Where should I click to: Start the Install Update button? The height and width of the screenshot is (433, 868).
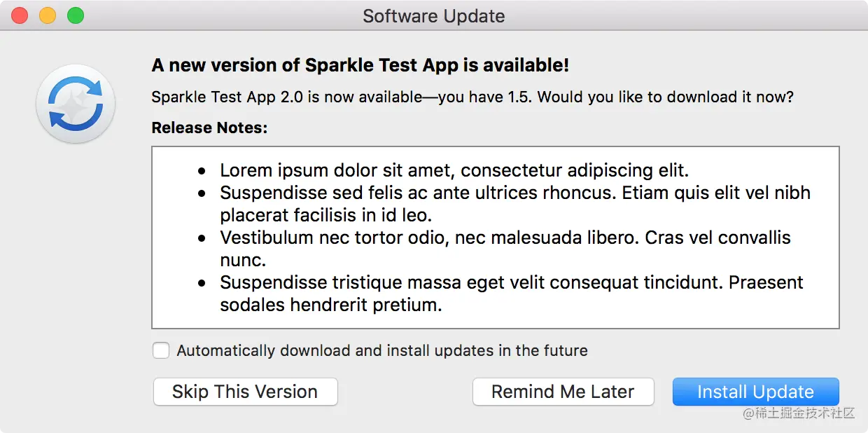pyautogui.click(x=755, y=392)
